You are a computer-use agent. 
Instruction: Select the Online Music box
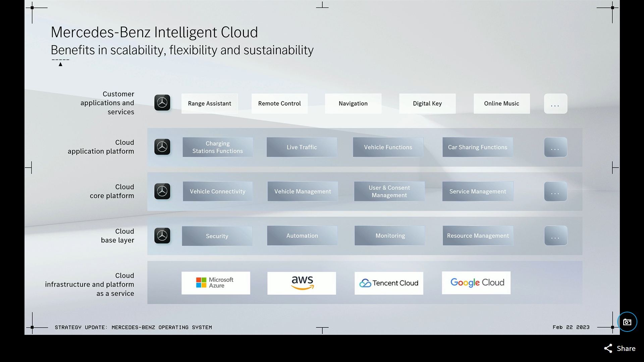coord(502,104)
